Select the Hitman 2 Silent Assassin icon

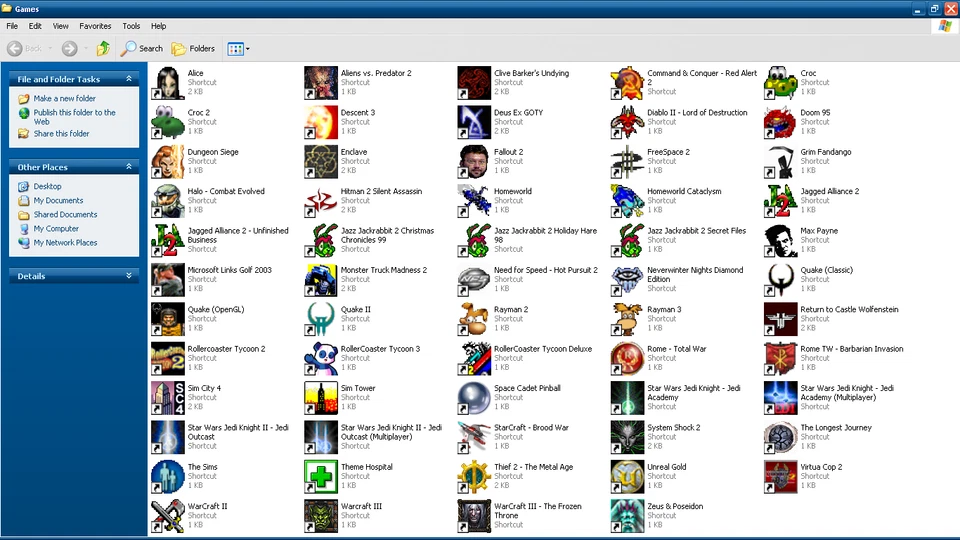321,201
